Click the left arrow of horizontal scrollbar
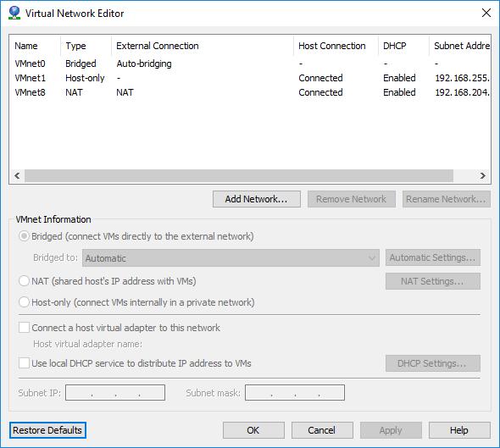500x448 pixels. click(x=17, y=175)
